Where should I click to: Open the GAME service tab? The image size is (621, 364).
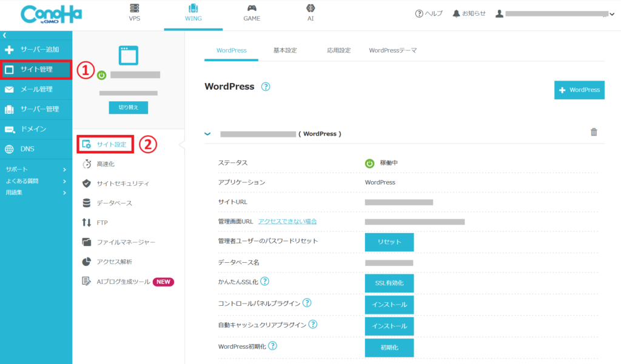click(252, 13)
